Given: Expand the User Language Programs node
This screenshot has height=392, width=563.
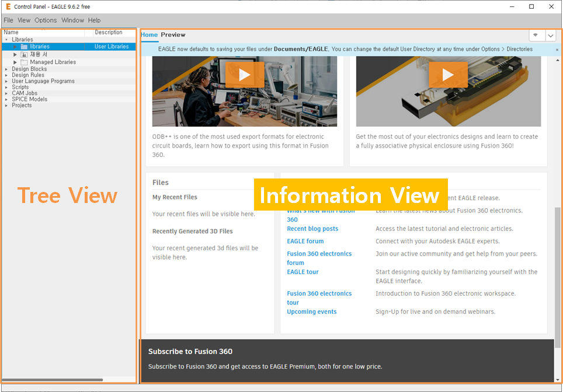Looking at the screenshot, I should 6,81.
